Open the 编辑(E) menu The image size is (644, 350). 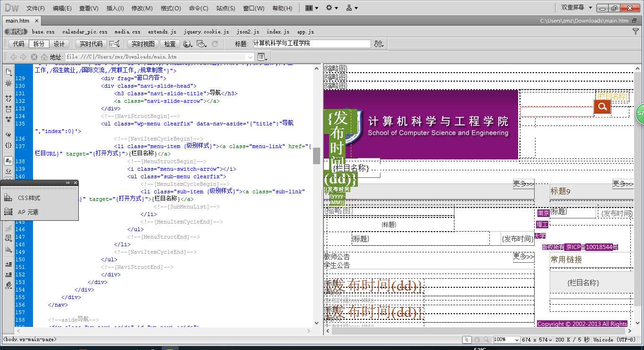62,8
